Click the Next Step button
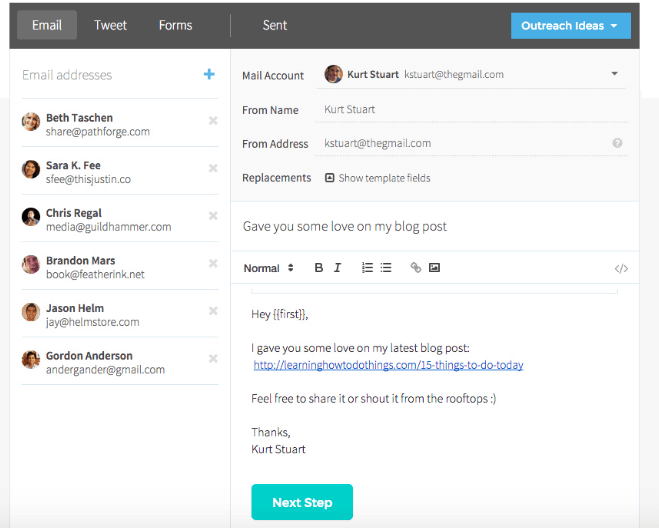 [x=302, y=502]
